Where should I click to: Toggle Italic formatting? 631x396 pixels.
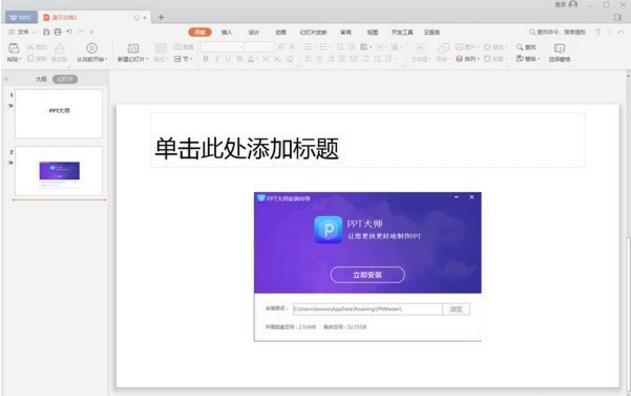(x=217, y=59)
